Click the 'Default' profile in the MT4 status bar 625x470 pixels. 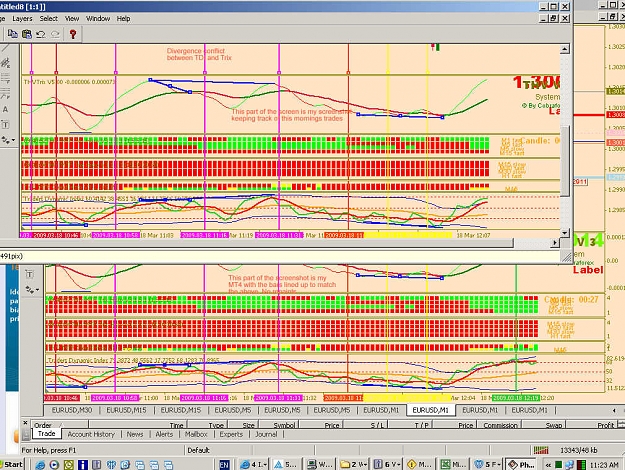(198, 450)
